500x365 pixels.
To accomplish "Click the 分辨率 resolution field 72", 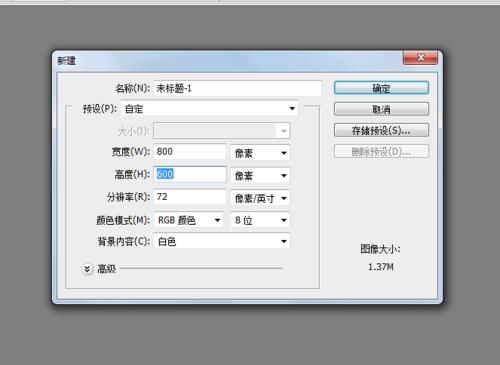I will coord(190,197).
